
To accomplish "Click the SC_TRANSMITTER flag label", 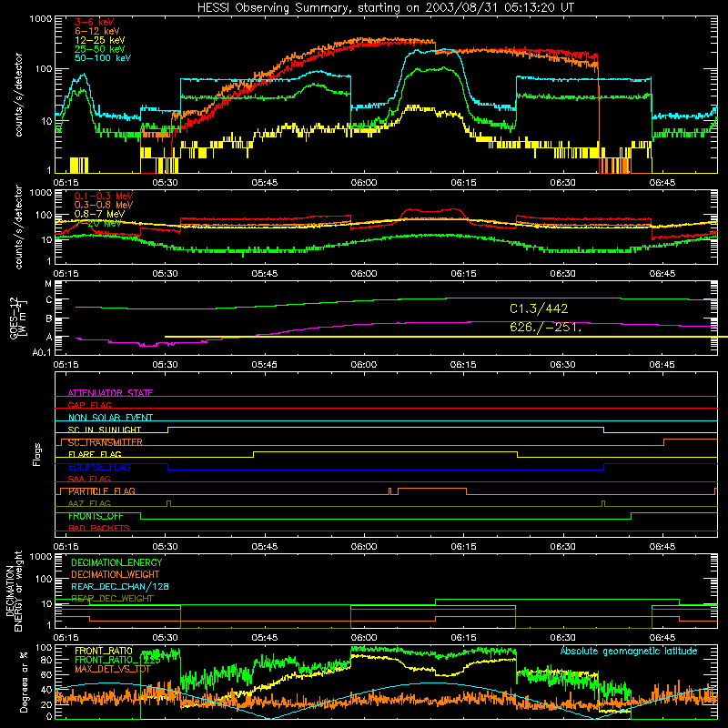I will point(106,442).
